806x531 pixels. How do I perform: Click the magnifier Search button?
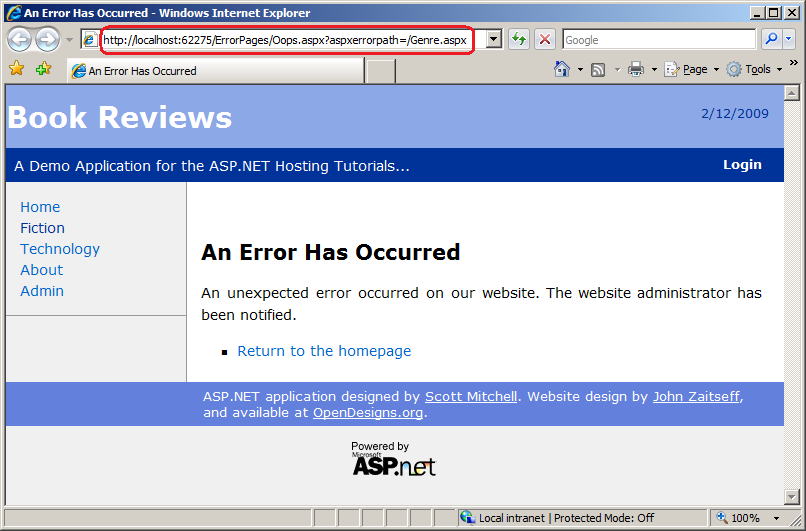tap(771, 40)
